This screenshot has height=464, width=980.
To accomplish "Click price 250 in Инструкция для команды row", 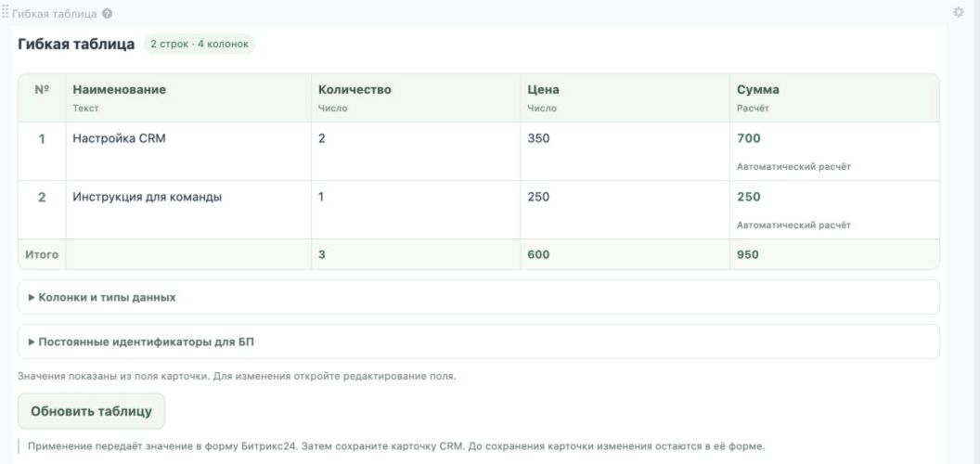I will [x=625, y=210].
